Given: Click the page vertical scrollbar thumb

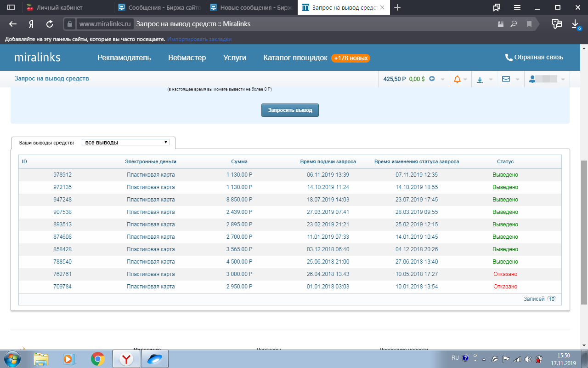Looking at the screenshot, I should click(584, 232).
